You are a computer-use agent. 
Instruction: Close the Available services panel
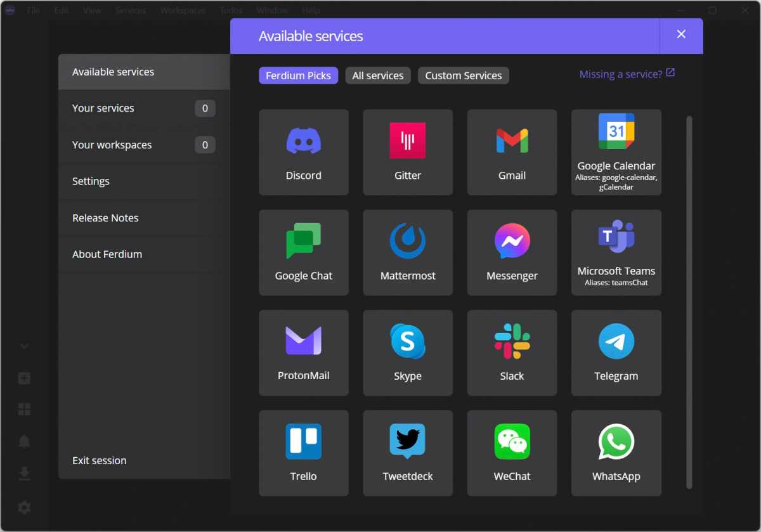681,35
